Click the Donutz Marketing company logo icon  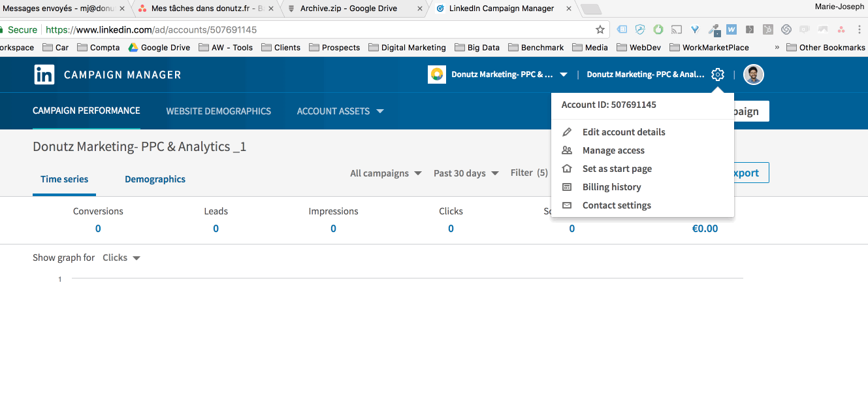tap(437, 75)
